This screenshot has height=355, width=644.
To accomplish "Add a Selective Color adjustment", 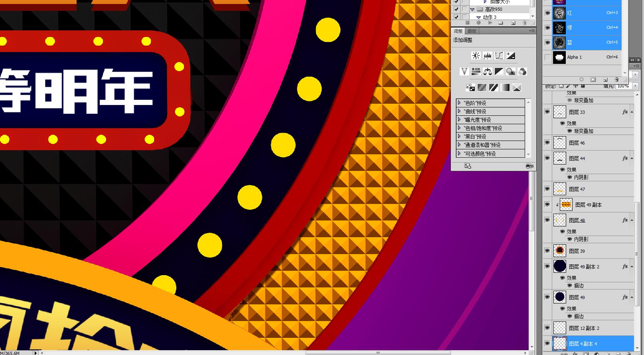I will pyautogui.click(x=517, y=87).
